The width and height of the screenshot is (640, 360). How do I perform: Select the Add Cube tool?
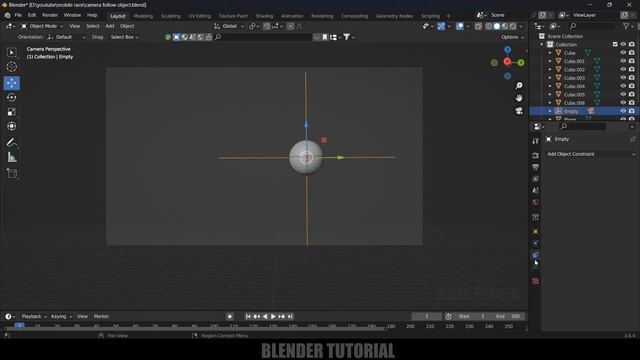(11, 173)
